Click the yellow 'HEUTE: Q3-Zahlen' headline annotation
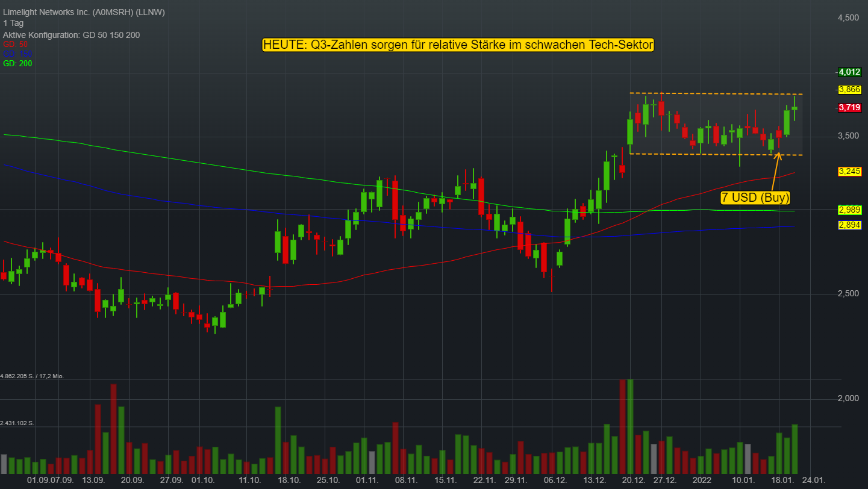This screenshot has height=489, width=868. pos(458,45)
